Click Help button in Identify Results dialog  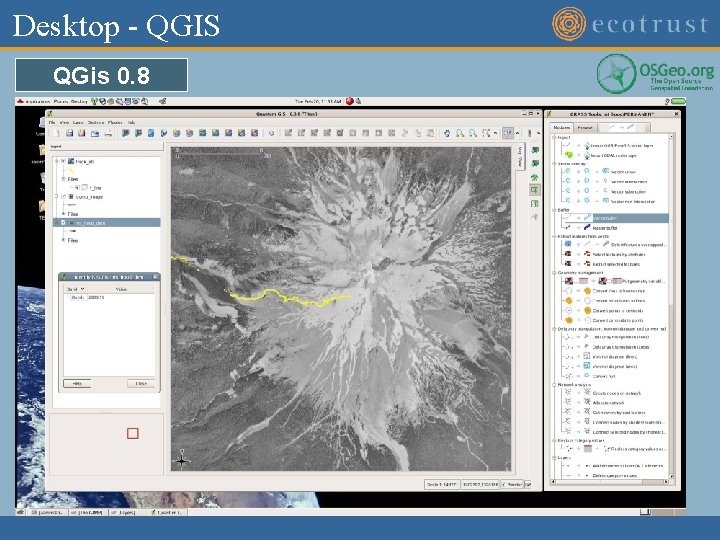pos(77,383)
